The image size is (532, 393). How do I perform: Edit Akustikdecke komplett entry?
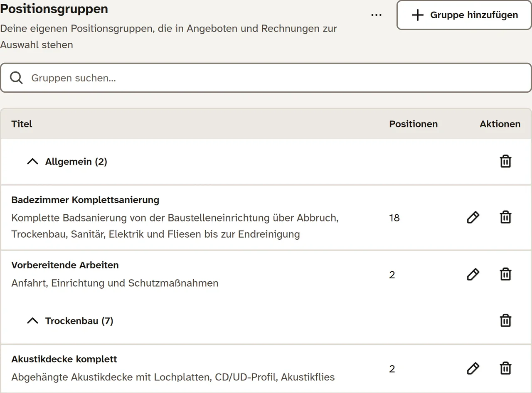(473, 368)
